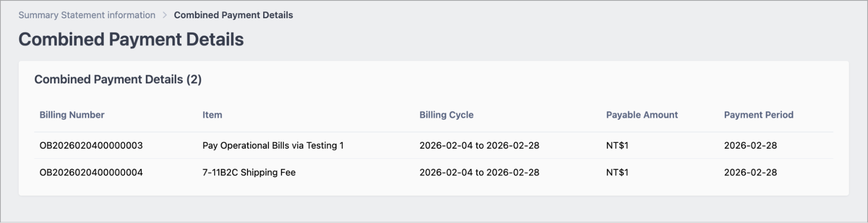Viewport: 868px width, 223px height.
Task: Click the Payment Period column header
Action: coord(759,115)
